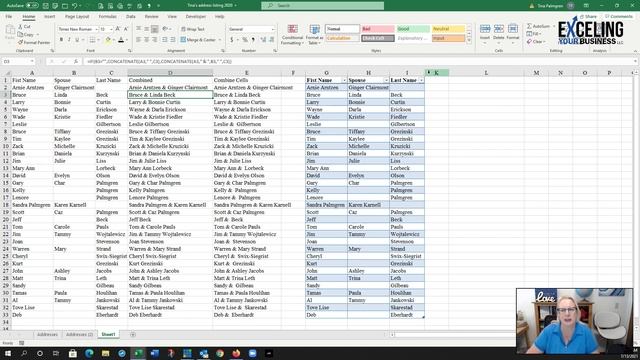Toggle Wrap Text
Viewport: 640px width, 360px height.
(x=193, y=29)
